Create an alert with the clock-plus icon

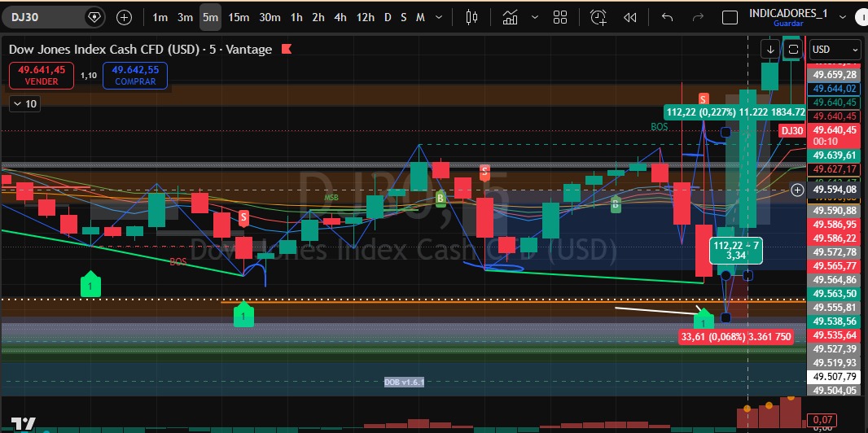point(598,18)
